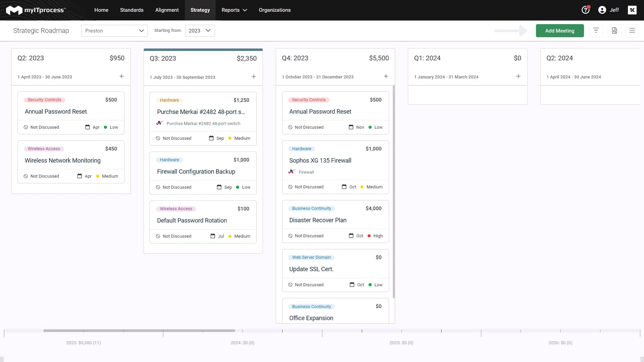Screen dimensions: 644x362
Task: Open the Organizations menu item
Action: (x=274, y=10)
